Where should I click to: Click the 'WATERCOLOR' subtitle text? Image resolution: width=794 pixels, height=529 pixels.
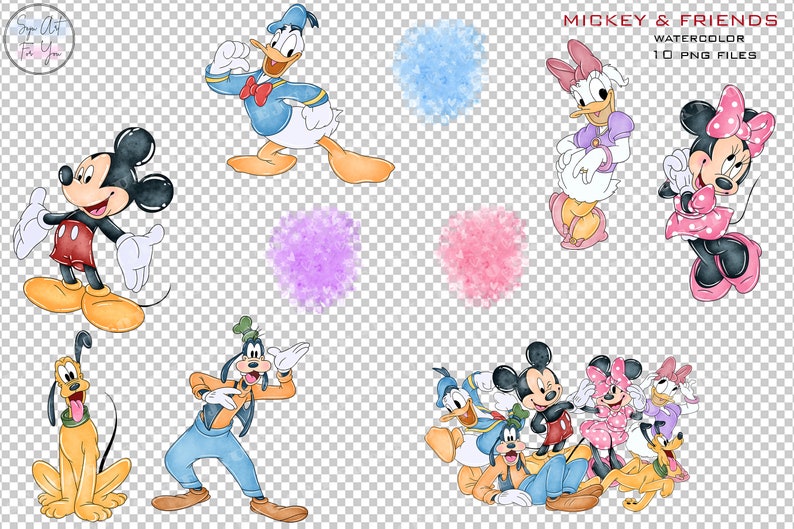(x=699, y=38)
